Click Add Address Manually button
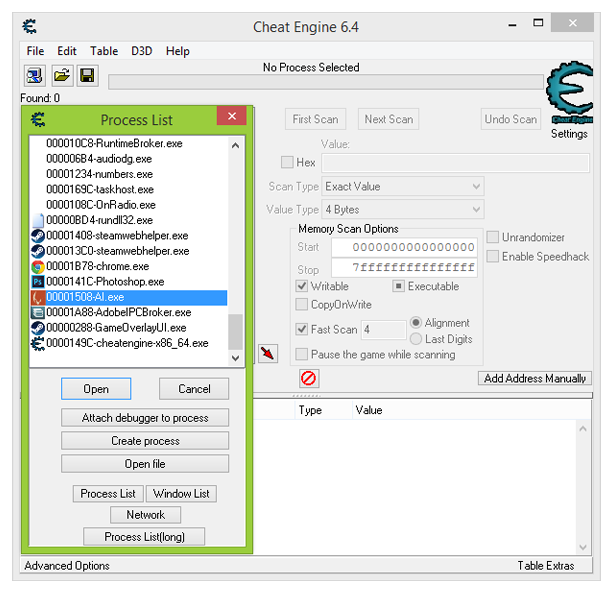Screen dimensions: 613x593 point(535,378)
